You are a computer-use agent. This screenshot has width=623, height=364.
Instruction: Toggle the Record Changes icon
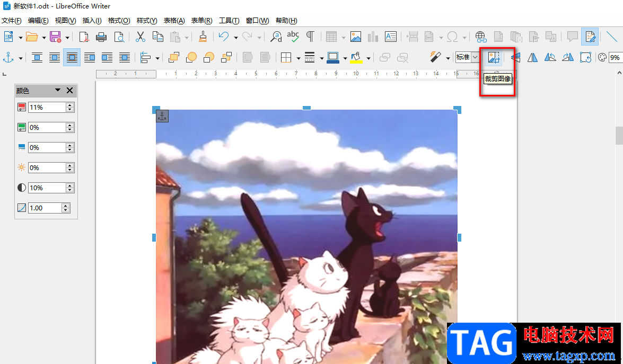(x=590, y=37)
